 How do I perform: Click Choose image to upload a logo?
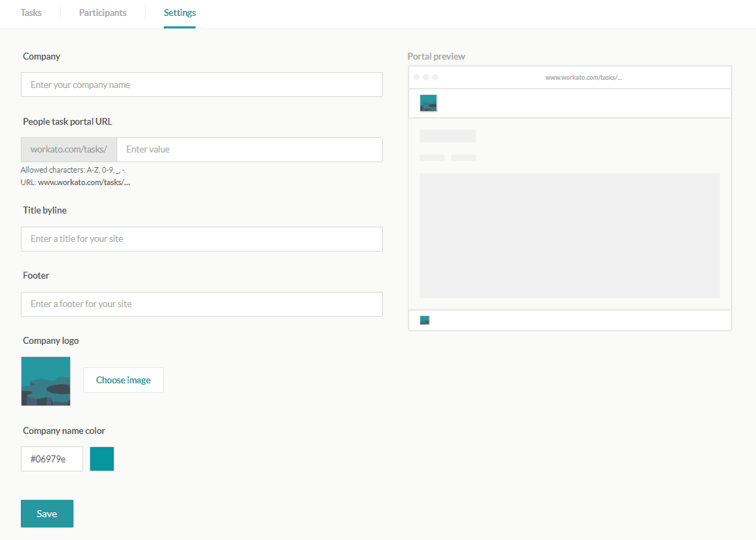point(123,380)
